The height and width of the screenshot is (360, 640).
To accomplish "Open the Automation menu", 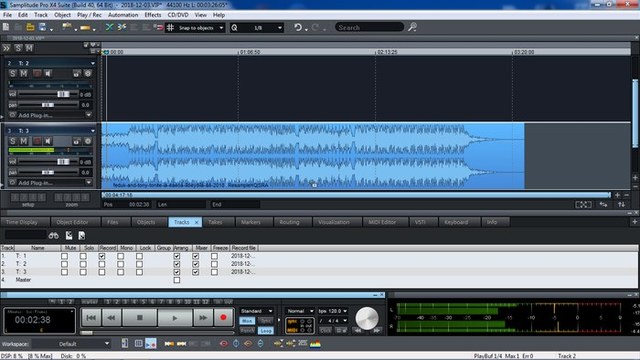I will click(123, 15).
